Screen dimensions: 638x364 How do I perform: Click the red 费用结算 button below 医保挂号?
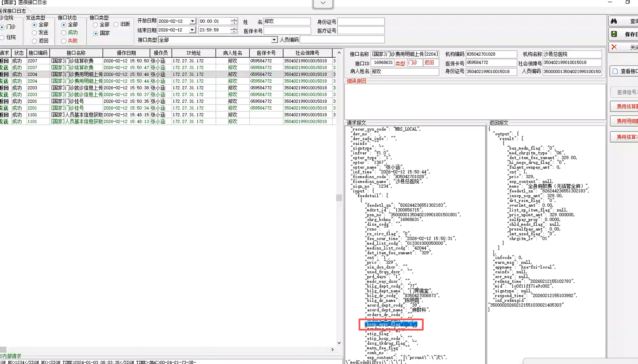(x=627, y=106)
